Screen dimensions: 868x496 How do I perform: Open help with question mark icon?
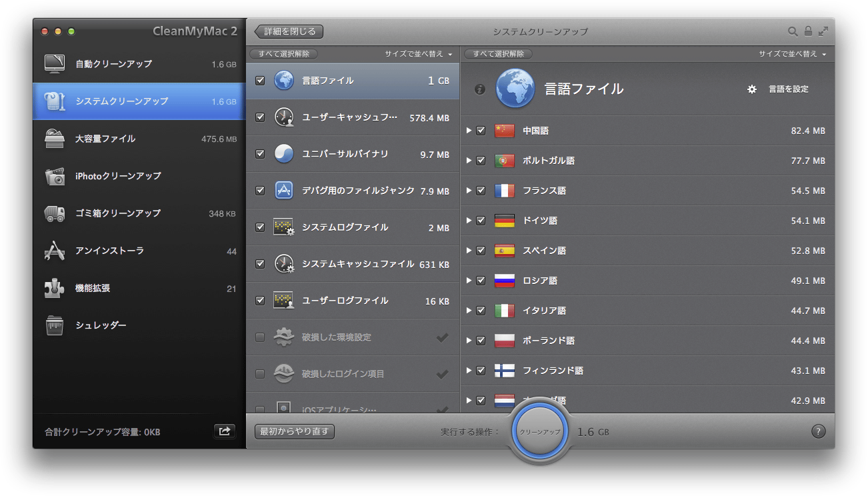[x=819, y=431]
